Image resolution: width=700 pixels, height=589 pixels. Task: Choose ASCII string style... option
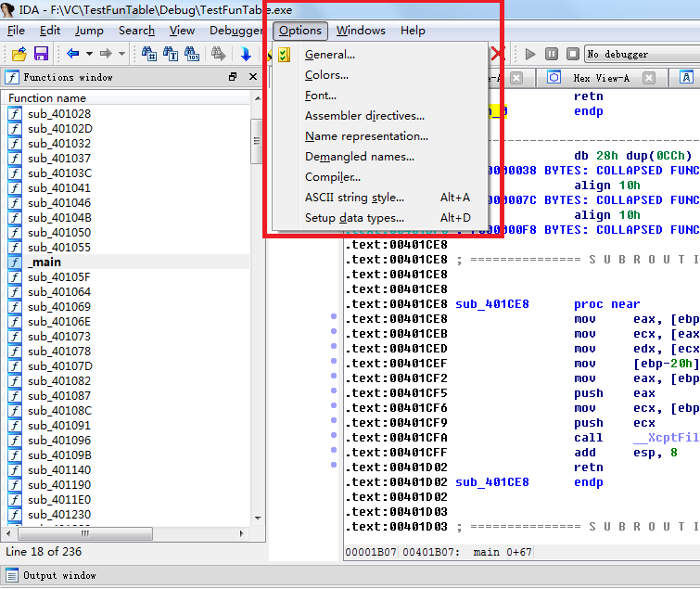(x=380, y=198)
